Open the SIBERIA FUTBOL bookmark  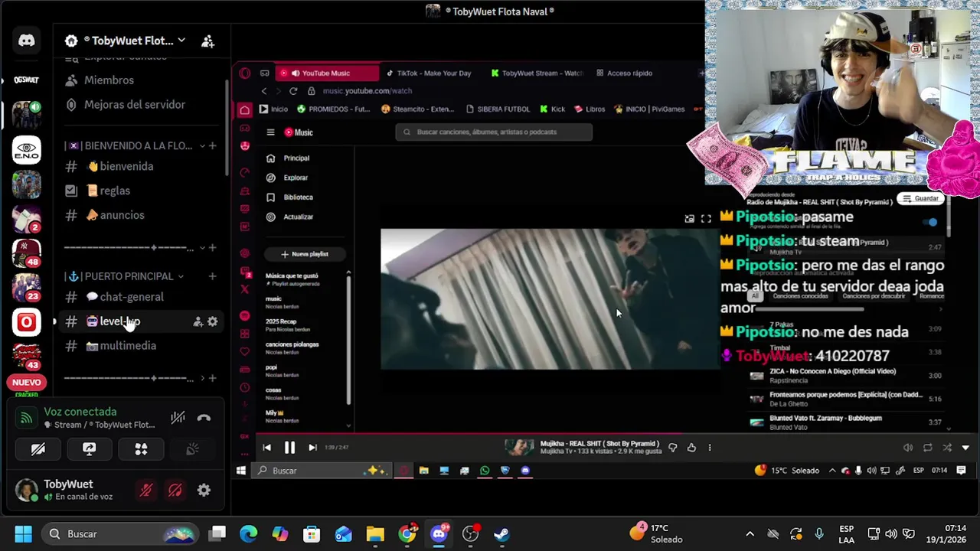click(498, 109)
